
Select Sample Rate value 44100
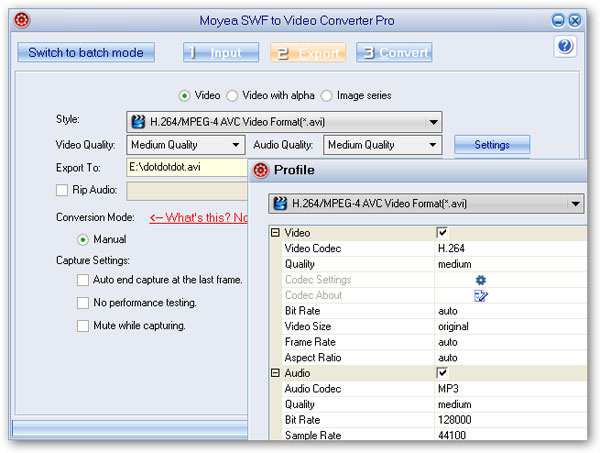452,435
